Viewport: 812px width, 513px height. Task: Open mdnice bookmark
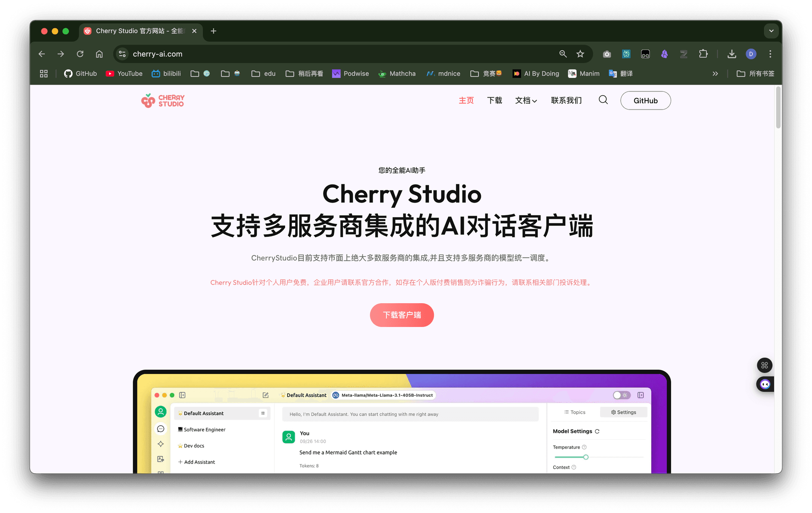click(x=443, y=74)
